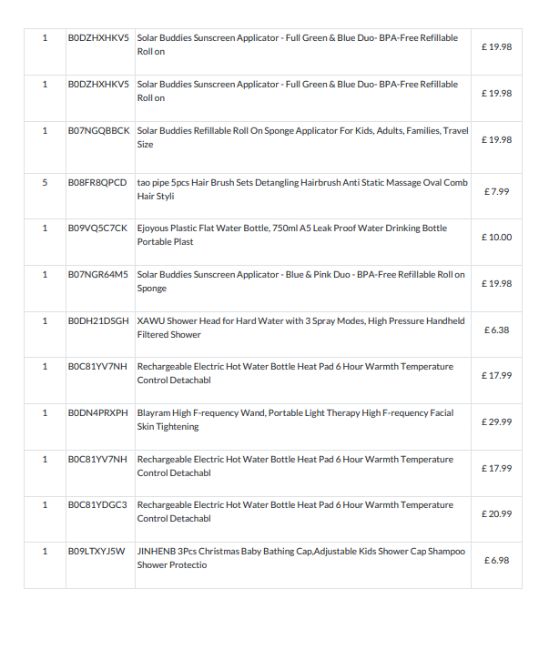Click ASIN B08FR8QPCD in the table
Viewport: 539px width, 650px height.
[x=97, y=183]
